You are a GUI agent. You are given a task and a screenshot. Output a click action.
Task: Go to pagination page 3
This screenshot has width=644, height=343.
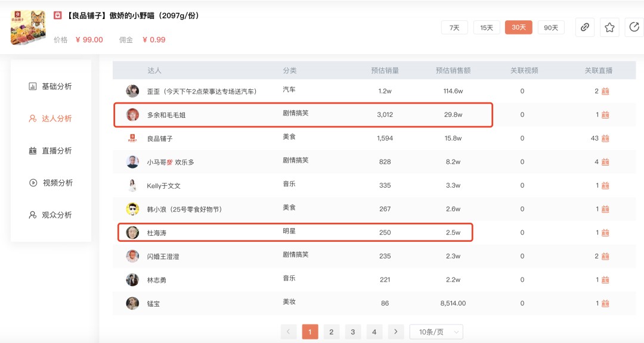click(x=353, y=332)
